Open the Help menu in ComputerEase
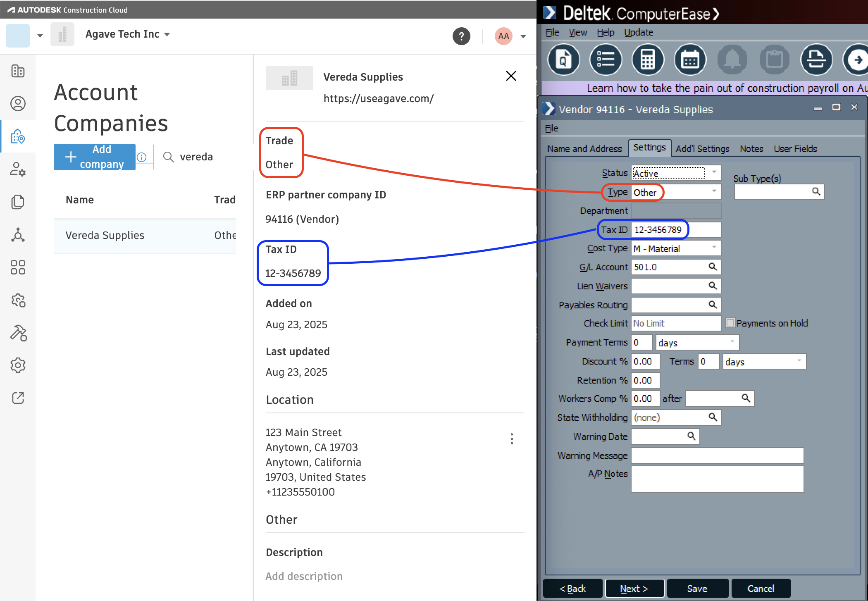The height and width of the screenshot is (601, 868). pos(606,32)
